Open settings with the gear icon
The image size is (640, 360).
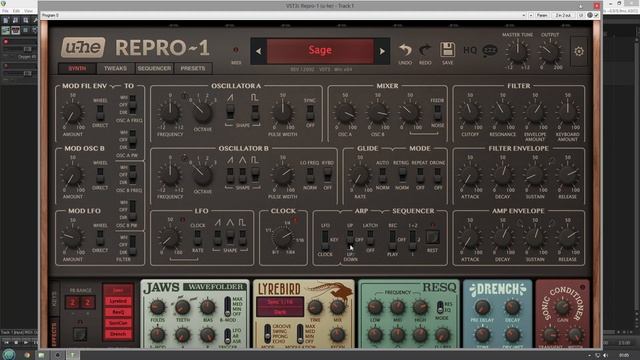pyautogui.click(x=579, y=51)
